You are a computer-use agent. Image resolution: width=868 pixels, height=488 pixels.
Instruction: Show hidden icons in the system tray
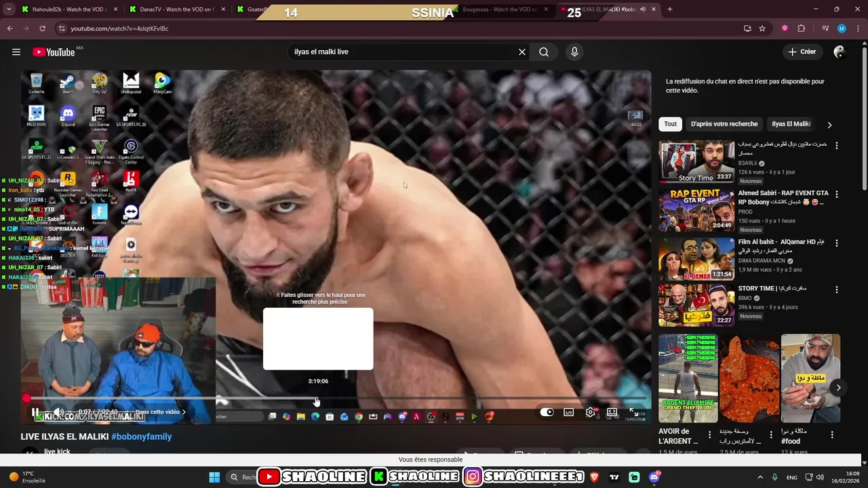click(x=759, y=477)
